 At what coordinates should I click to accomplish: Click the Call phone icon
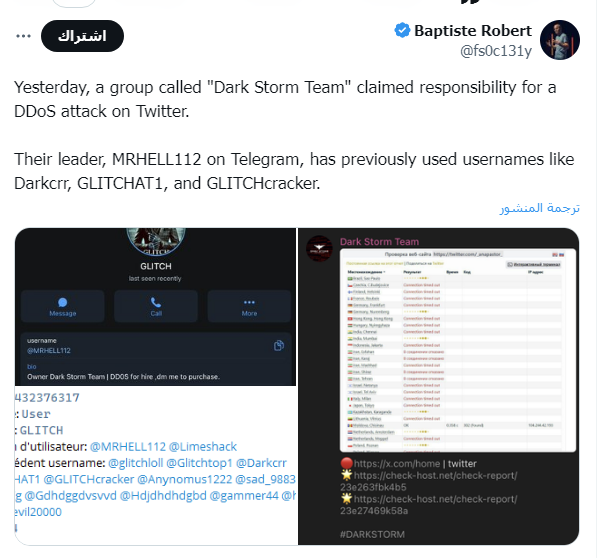156,302
